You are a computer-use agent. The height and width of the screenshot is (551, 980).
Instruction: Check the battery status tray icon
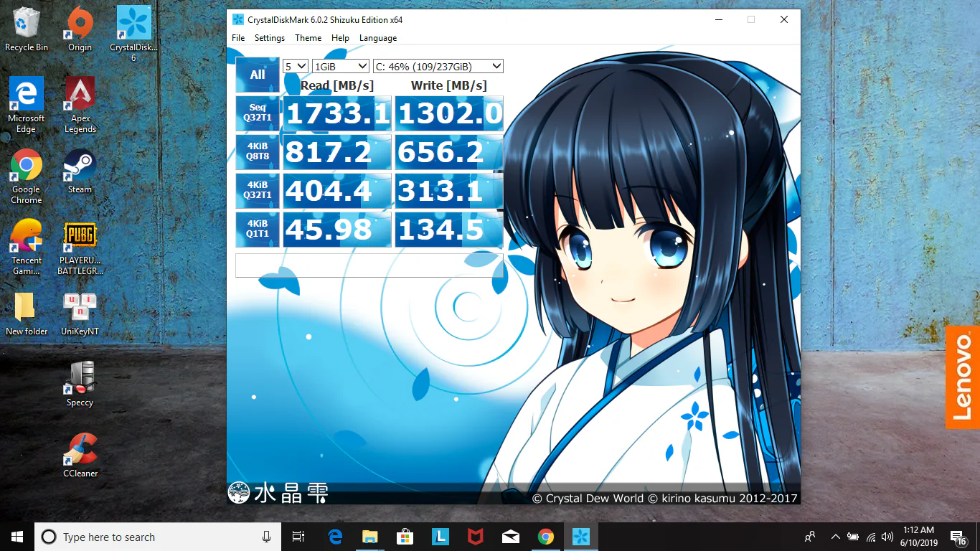(x=853, y=537)
